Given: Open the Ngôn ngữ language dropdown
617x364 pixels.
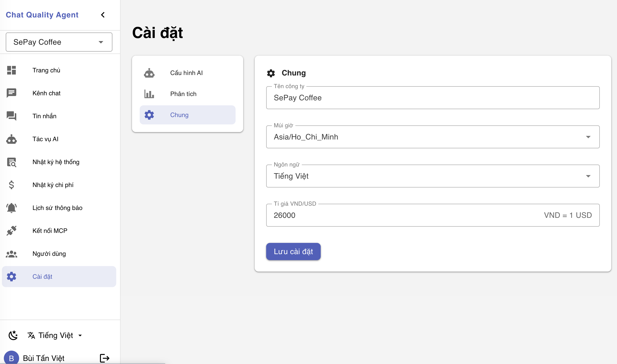Looking at the screenshot, I should [x=433, y=176].
